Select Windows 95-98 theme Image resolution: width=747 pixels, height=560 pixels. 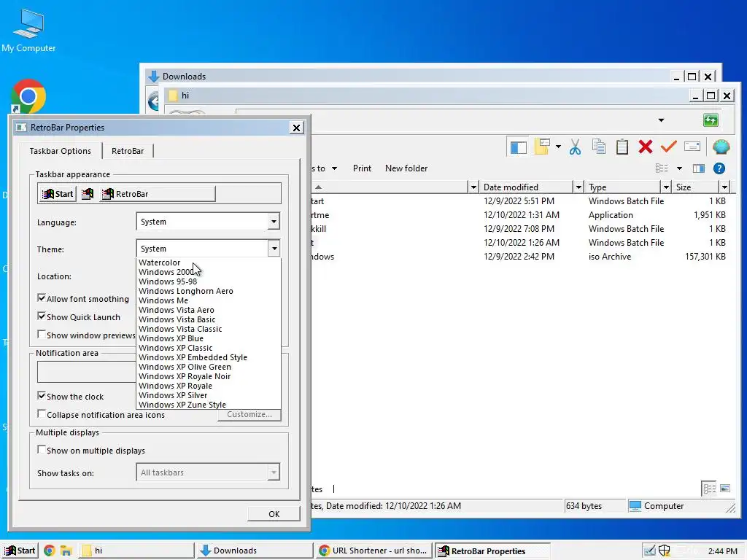coord(208,281)
